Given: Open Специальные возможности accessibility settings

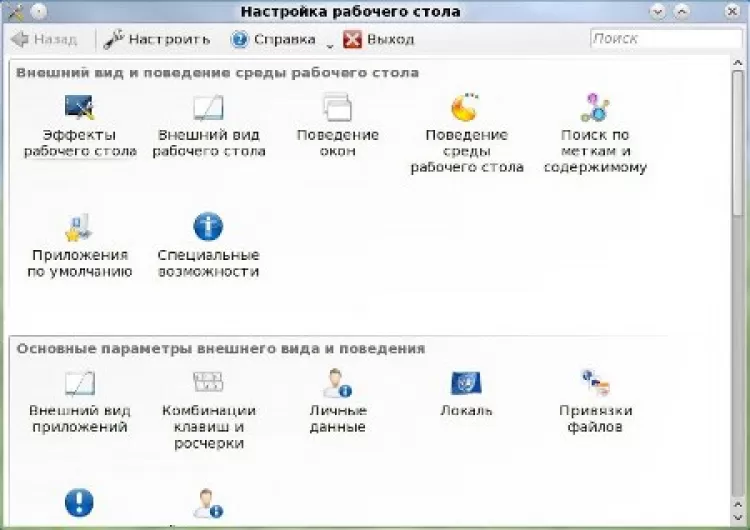Looking at the screenshot, I should pyautogui.click(x=208, y=228).
